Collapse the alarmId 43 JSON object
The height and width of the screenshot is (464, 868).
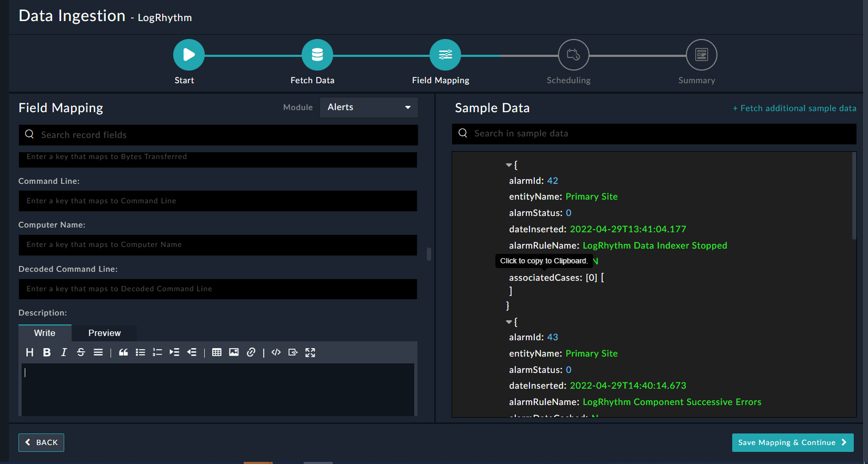click(x=508, y=322)
